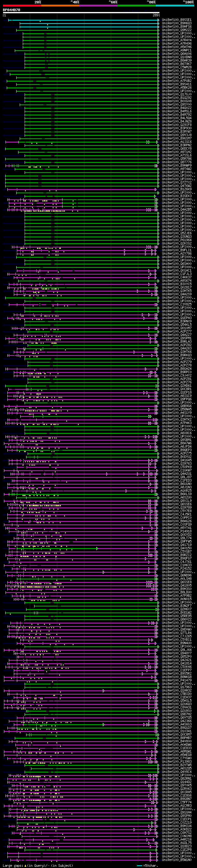This screenshot has height=868, width=197.
Task: Open hit UniRef100_Q01AC1
Action: (177, 270)
